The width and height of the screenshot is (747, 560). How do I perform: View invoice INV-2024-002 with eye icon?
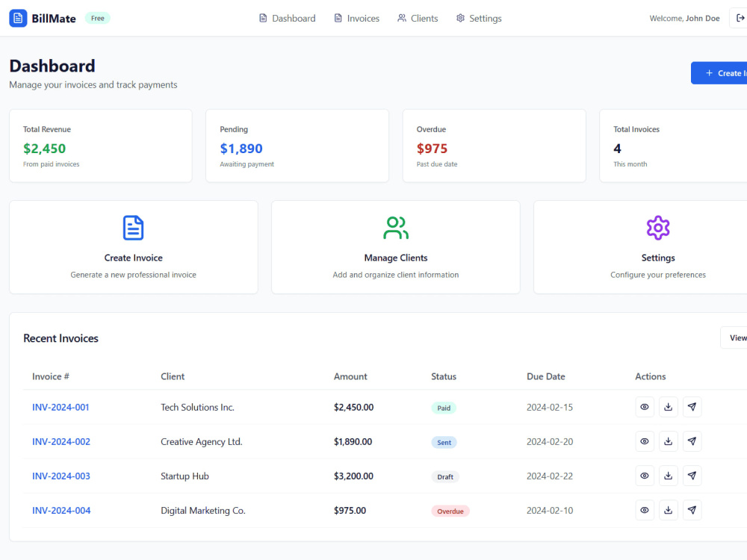click(x=645, y=441)
